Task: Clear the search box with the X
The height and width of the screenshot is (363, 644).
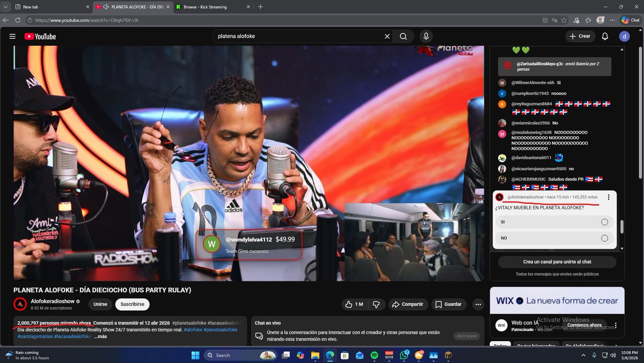Action: [387, 37]
